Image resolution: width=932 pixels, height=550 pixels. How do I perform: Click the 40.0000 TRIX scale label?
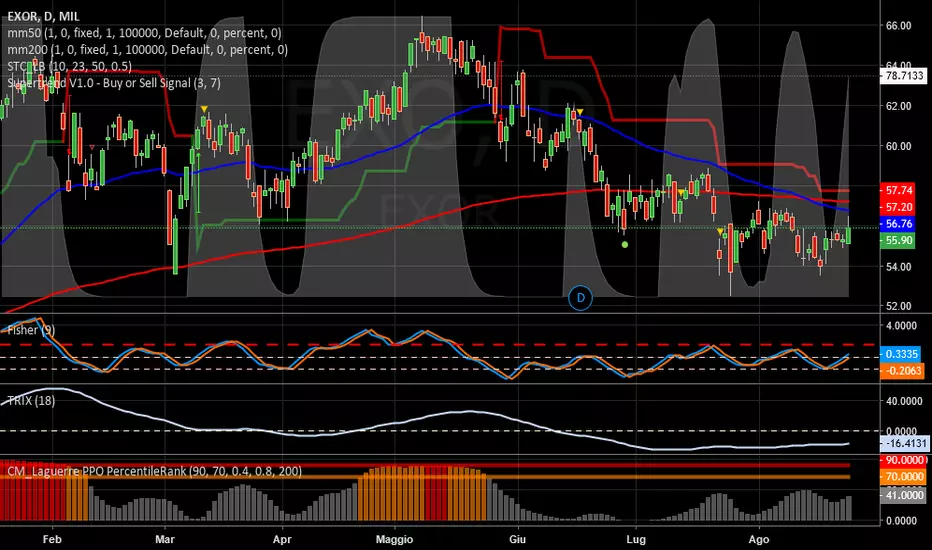903,401
